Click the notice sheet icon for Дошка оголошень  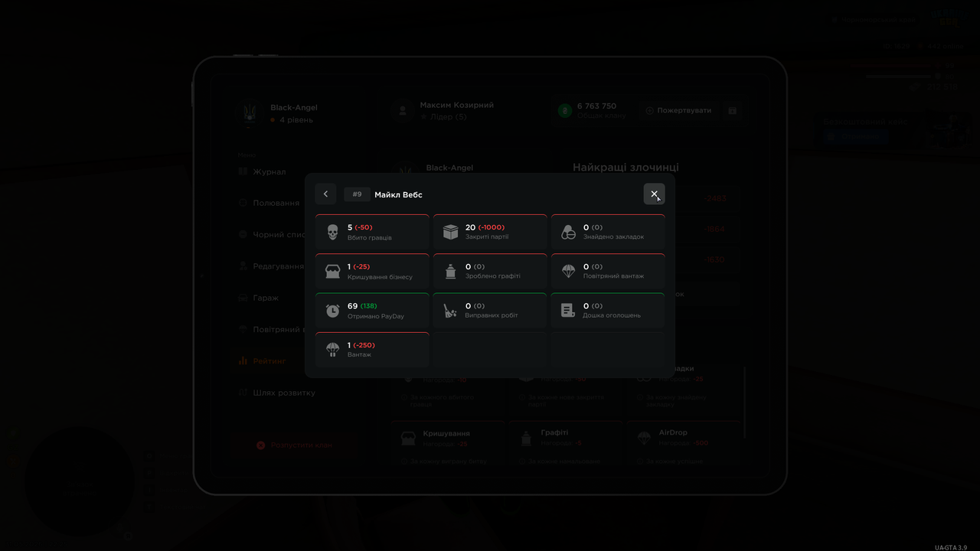[568, 311]
